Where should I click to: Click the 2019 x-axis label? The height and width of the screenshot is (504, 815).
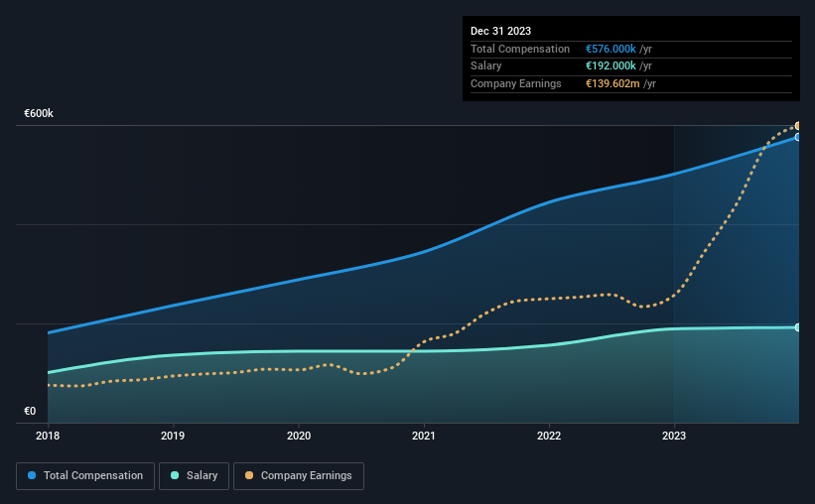[x=173, y=436]
